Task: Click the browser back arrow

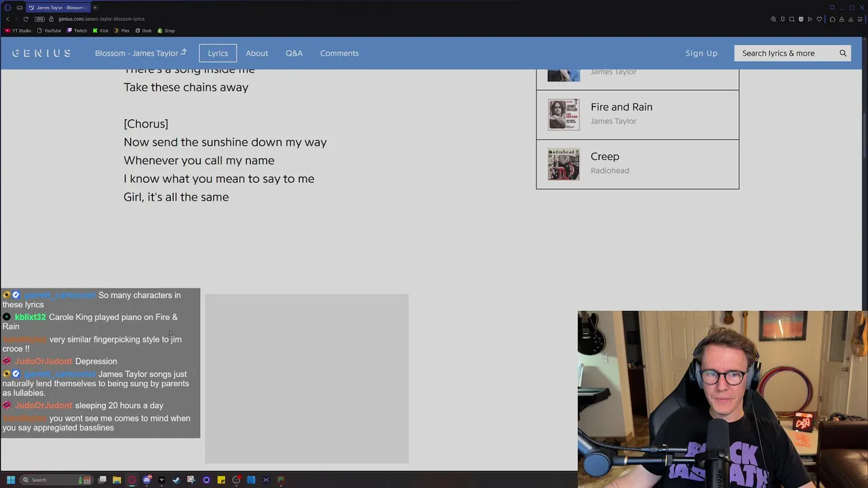Action: 7,19
